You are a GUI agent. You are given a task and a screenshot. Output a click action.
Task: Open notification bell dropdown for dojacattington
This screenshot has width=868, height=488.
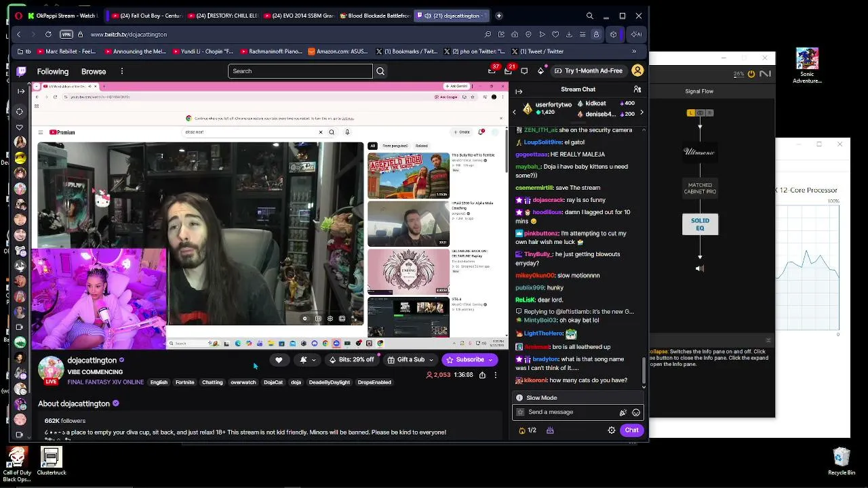coord(307,360)
